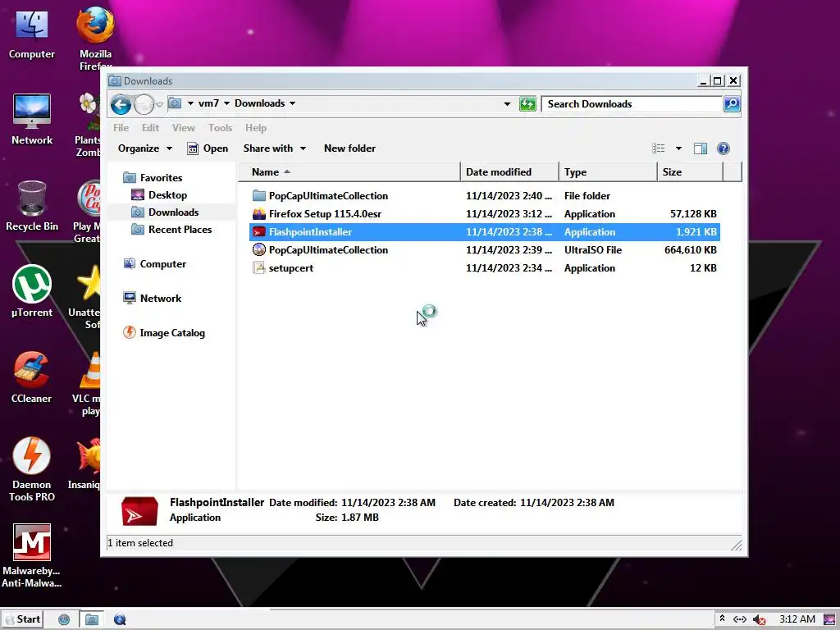Click the taskbar Explorer folder button

point(92,620)
